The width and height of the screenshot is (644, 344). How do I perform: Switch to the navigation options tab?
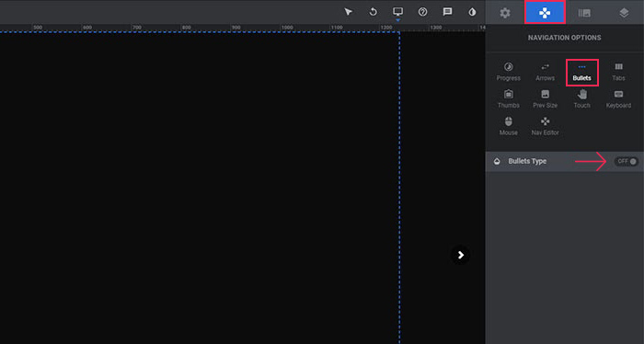point(545,13)
